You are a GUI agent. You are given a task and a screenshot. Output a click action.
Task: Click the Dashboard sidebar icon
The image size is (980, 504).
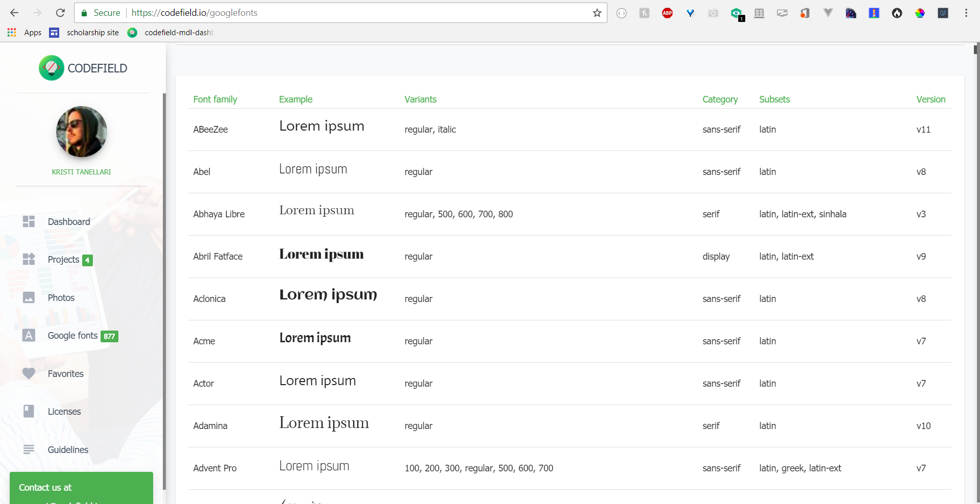[x=29, y=221]
